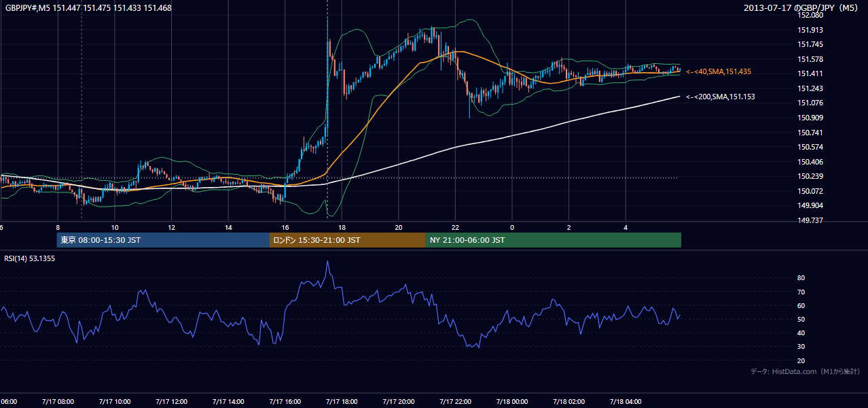
Task: Click the 7/17 08:00 time axis label
Action: coord(57,401)
